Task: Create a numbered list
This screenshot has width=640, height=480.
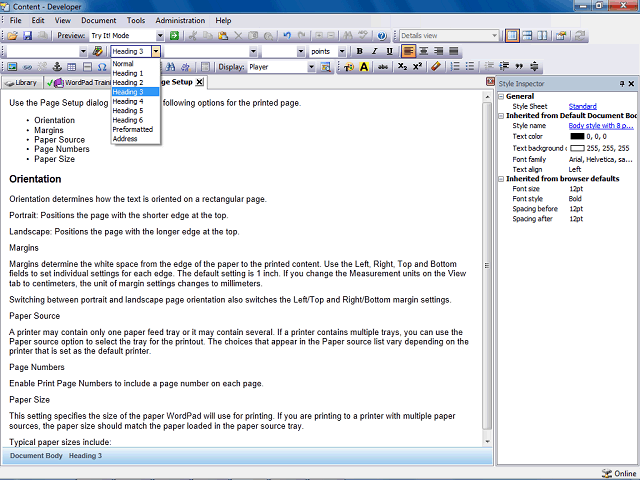Action: [x=455, y=67]
